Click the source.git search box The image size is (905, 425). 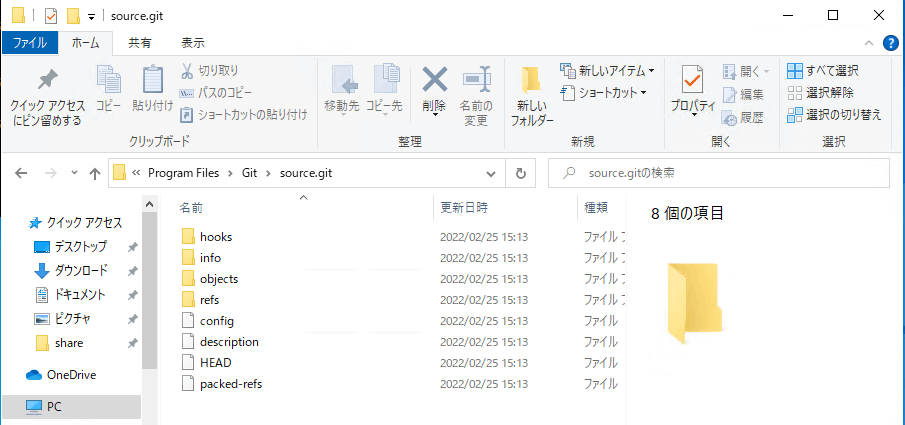pos(719,173)
